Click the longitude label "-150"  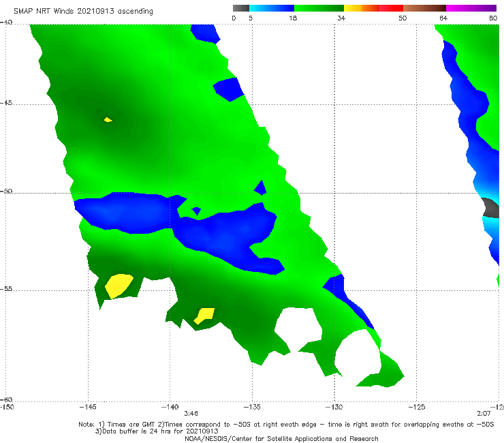click(x=7, y=407)
